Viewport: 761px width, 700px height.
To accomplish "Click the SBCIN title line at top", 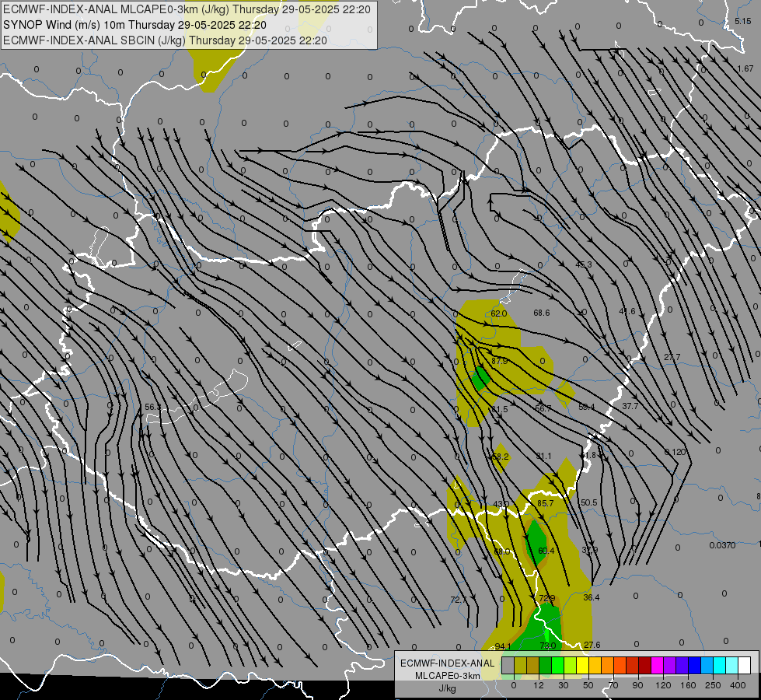I will point(165,40).
